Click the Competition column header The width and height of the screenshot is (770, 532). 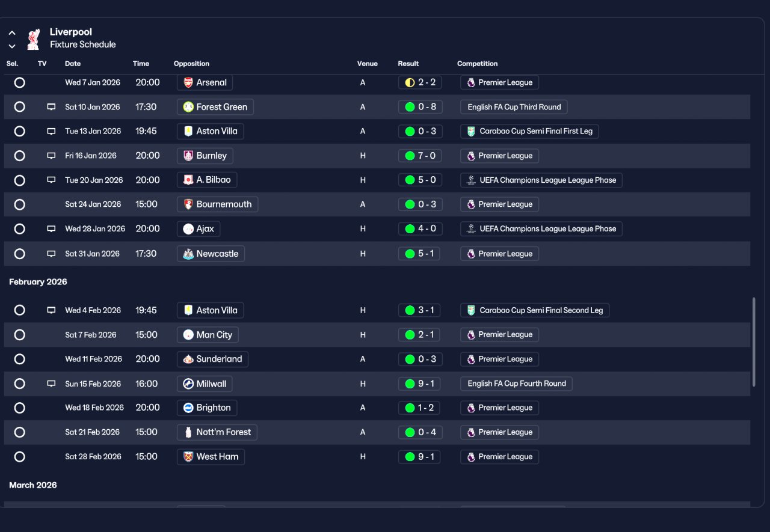[x=478, y=64]
